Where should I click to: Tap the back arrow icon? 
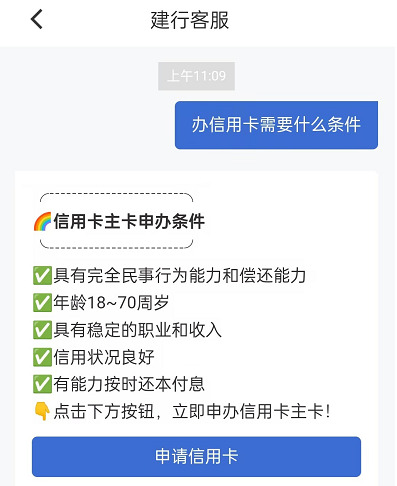(37, 19)
